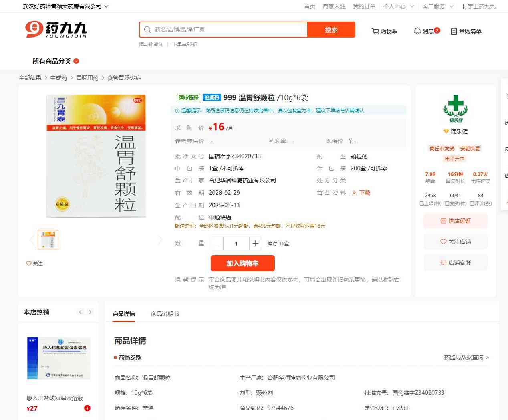Click the 加入购物车 button

pyautogui.click(x=242, y=263)
